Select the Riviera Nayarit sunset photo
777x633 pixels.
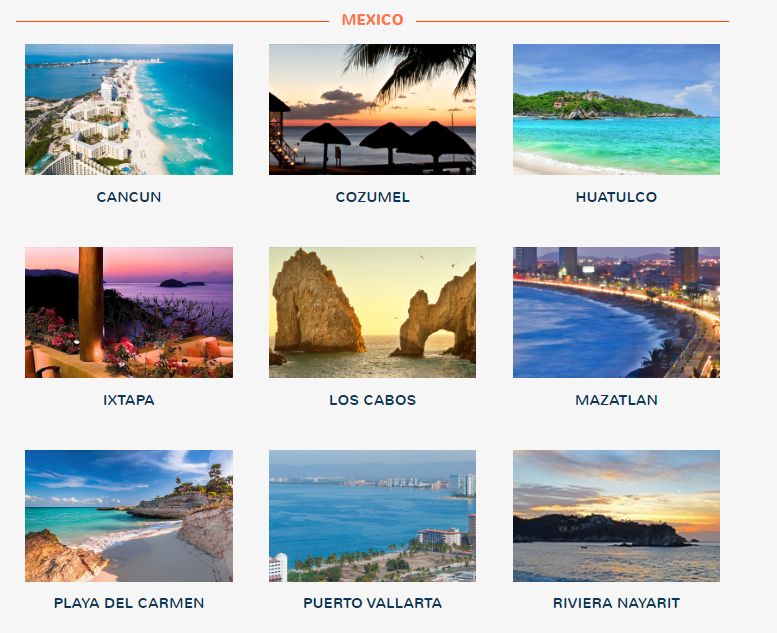616,516
